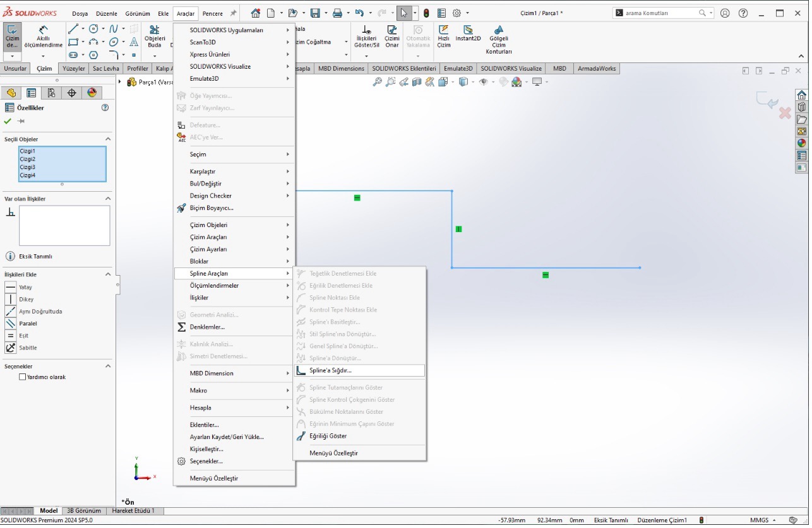The height and width of the screenshot is (528, 812).
Task: Click the Objeleri Buda trim tool
Action: click(155, 37)
